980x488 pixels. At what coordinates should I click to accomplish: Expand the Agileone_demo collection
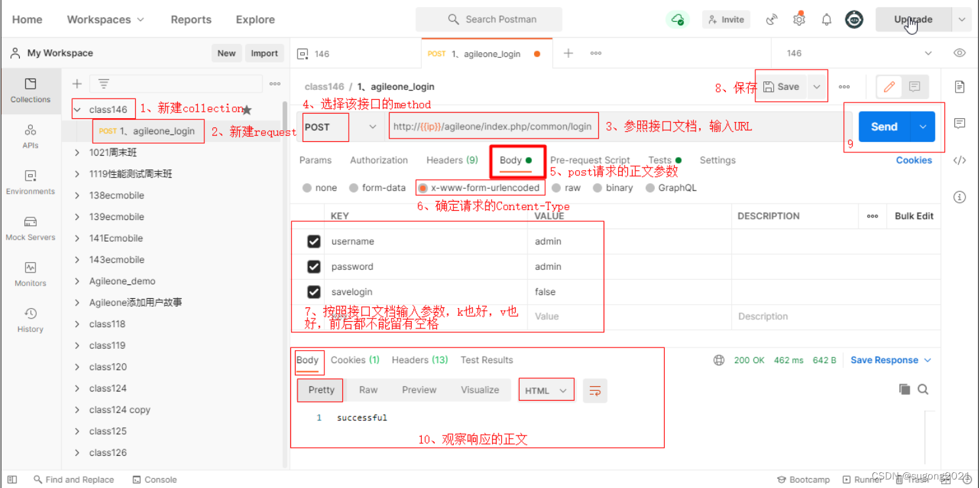click(78, 281)
